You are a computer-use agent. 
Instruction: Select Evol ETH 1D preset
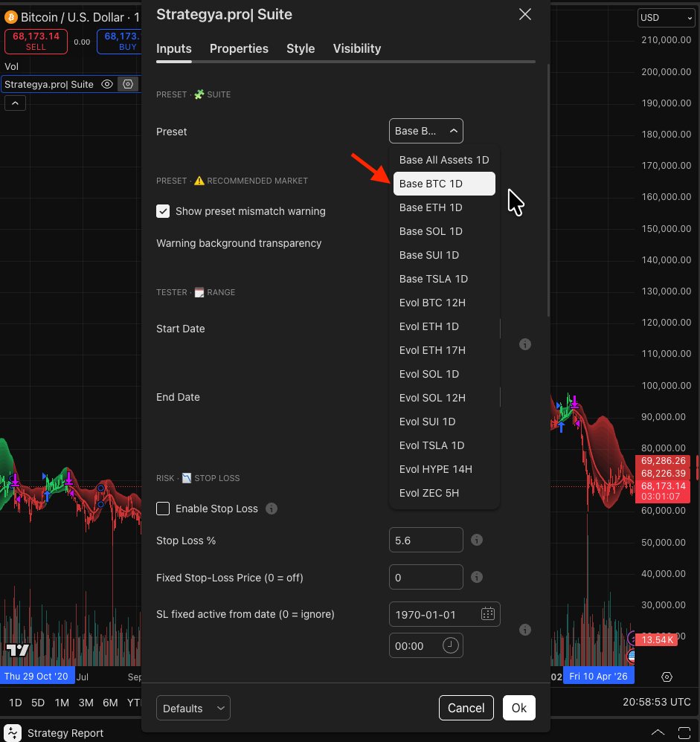click(444, 326)
